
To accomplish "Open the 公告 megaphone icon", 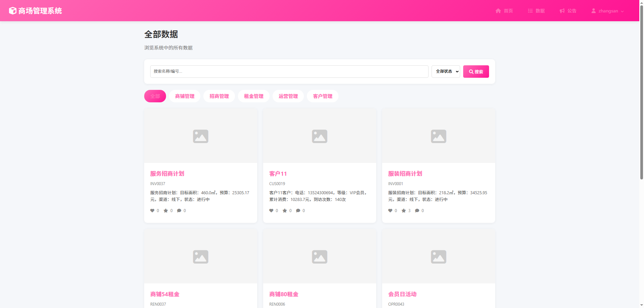I will [562, 11].
